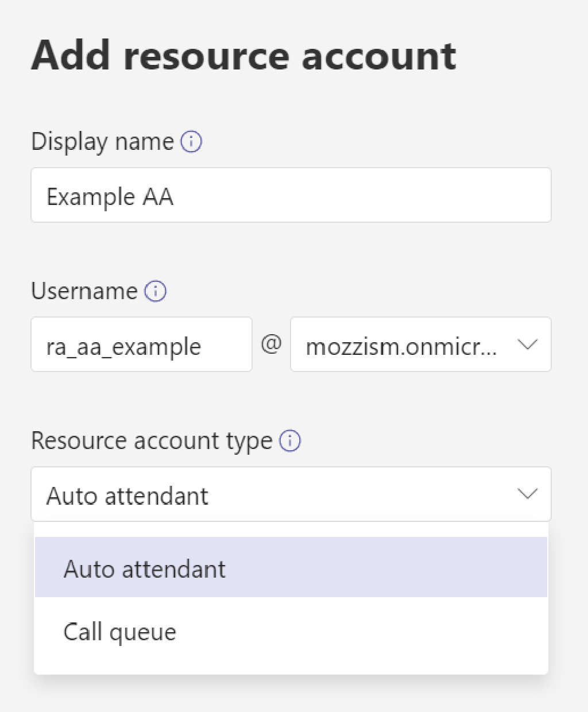Open the mozzism.onmicr... domain dropdown
Viewport: 588px width, 712px height.
[420, 345]
